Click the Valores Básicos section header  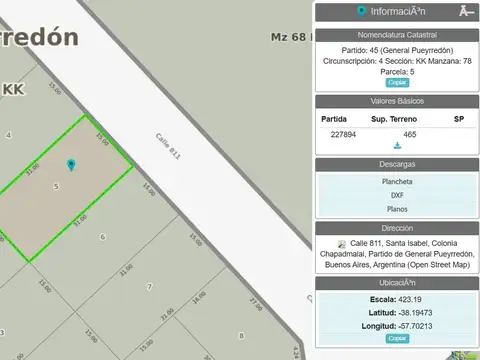coord(397,101)
